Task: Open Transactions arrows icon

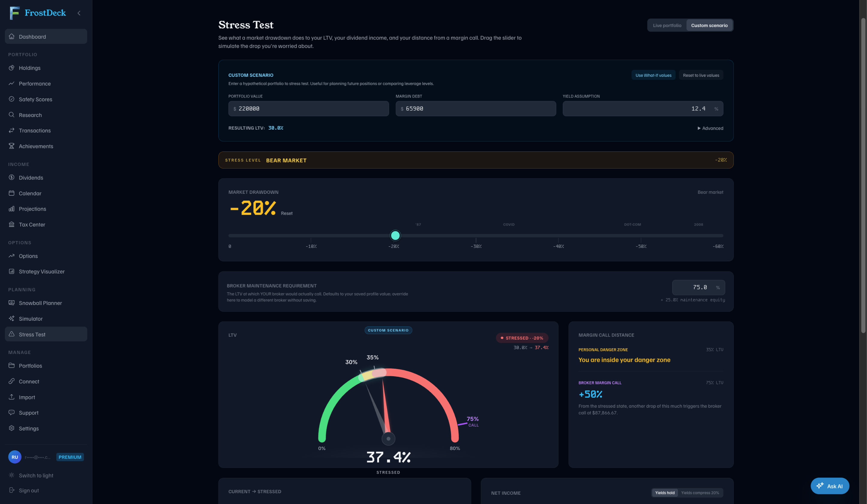Action: coord(12,130)
